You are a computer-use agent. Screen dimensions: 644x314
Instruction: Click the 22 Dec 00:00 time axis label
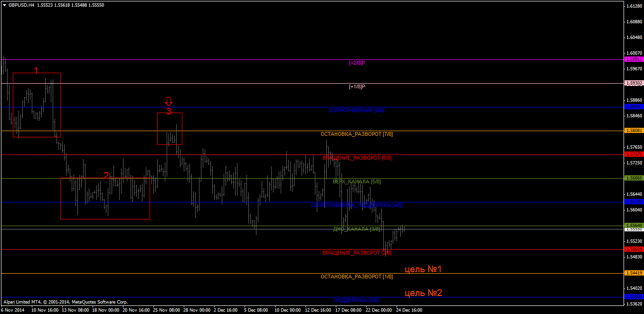379,310
